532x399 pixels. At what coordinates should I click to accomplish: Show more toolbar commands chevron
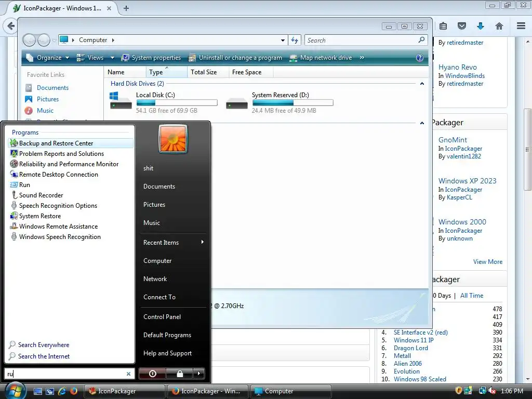pos(362,58)
